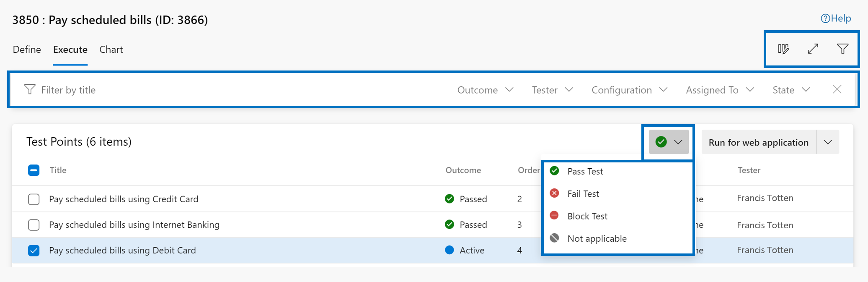Open the Chart tab

pyautogui.click(x=111, y=50)
